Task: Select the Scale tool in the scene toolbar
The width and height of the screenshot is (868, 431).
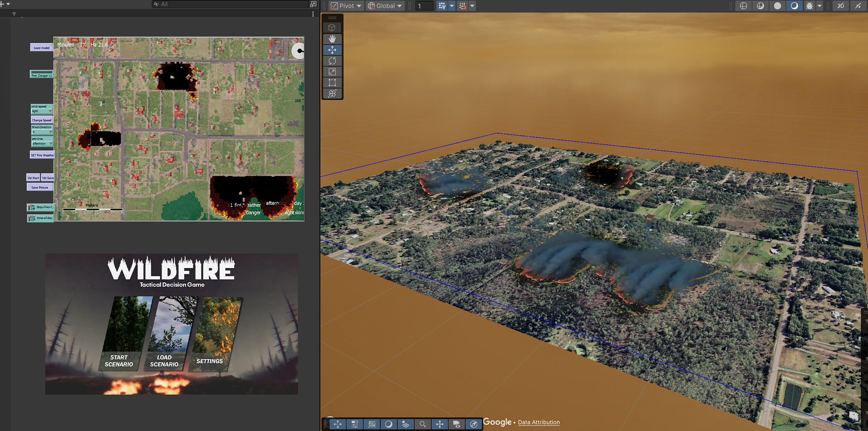Action: click(332, 71)
